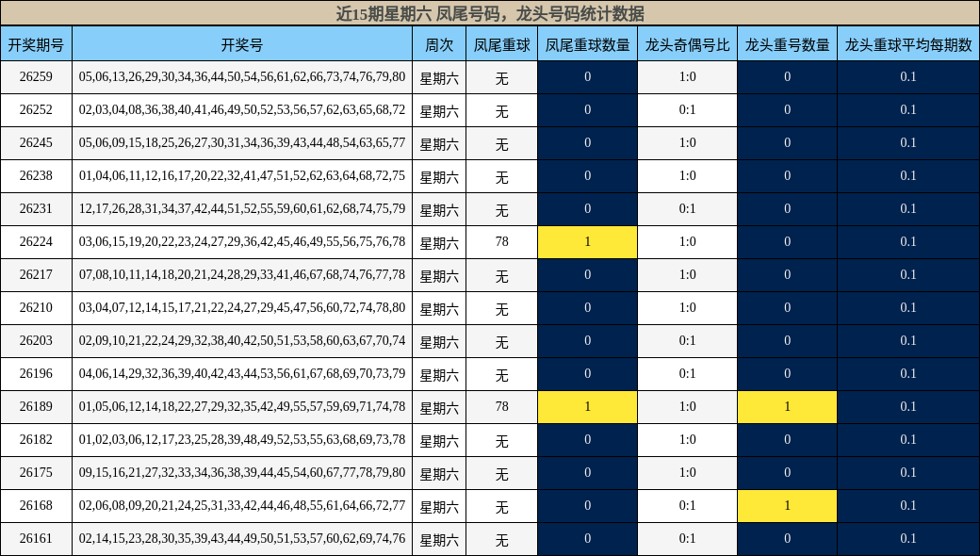The image size is (980, 556).
Task: Click 凤尾重球 value 78 in row 26189
Action: tap(502, 407)
